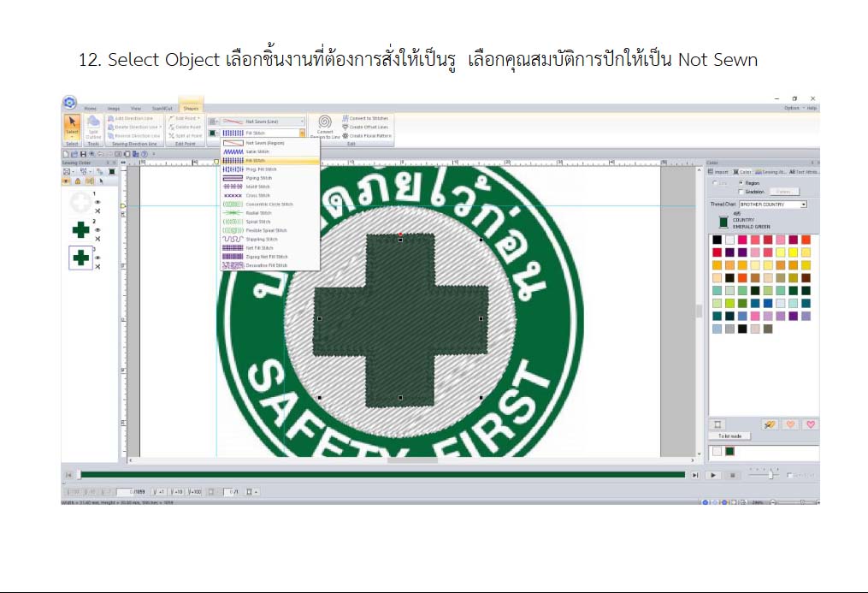
Task: Click Create Floral Pattern
Action: point(367,136)
